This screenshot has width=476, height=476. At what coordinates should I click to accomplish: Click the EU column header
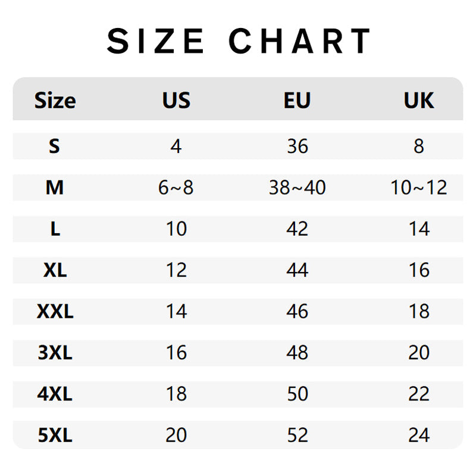tap(297, 101)
